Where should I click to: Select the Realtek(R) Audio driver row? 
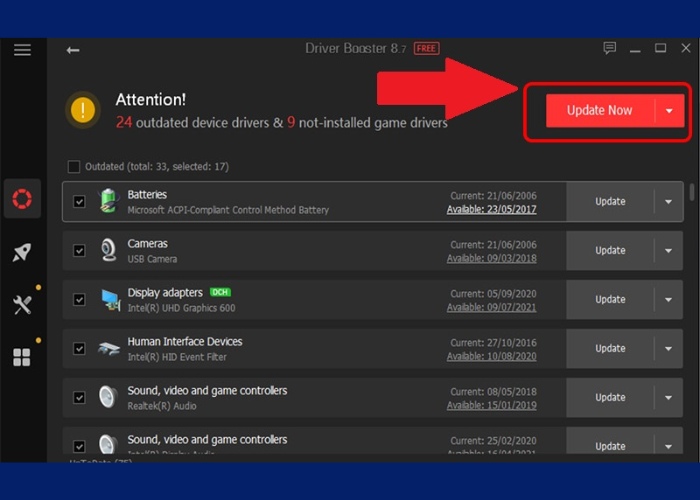(300, 398)
